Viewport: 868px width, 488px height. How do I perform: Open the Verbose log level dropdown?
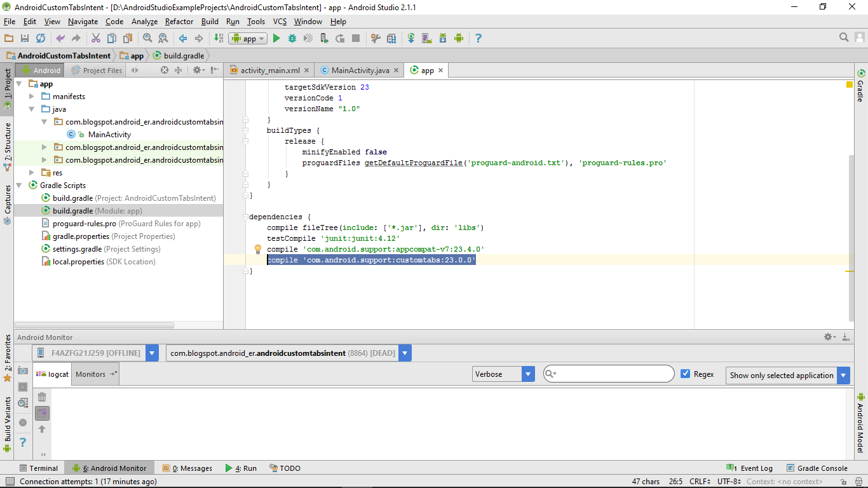click(503, 374)
